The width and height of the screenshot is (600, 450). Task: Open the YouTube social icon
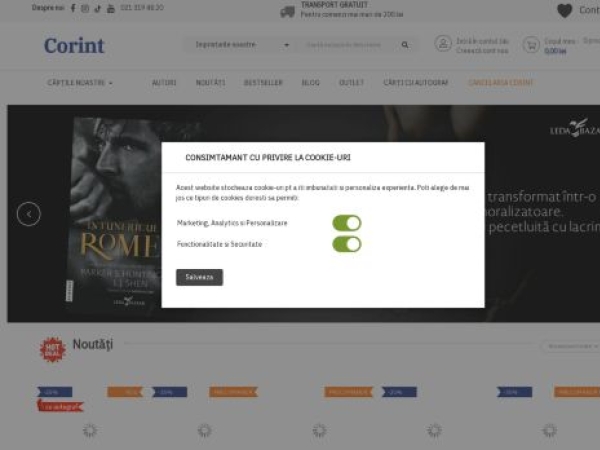pyautogui.click(x=111, y=8)
